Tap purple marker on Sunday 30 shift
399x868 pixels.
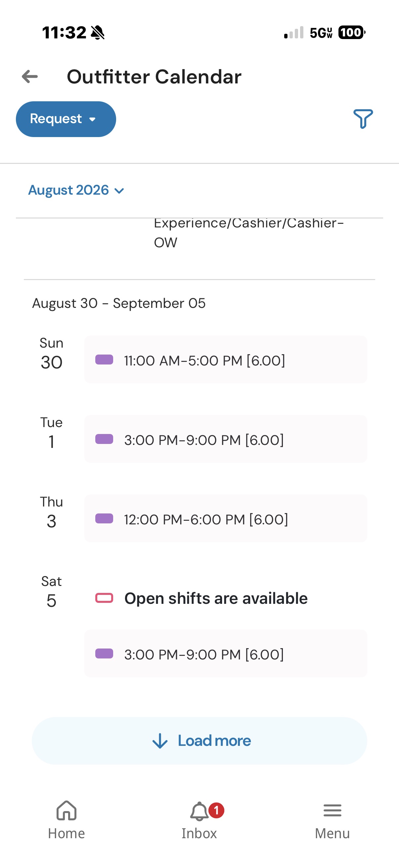(104, 360)
